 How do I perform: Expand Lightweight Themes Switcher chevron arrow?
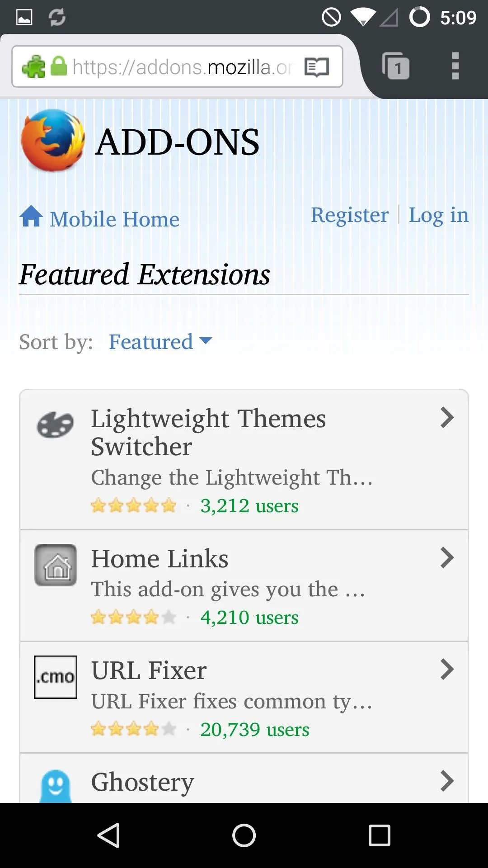tap(447, 418)
